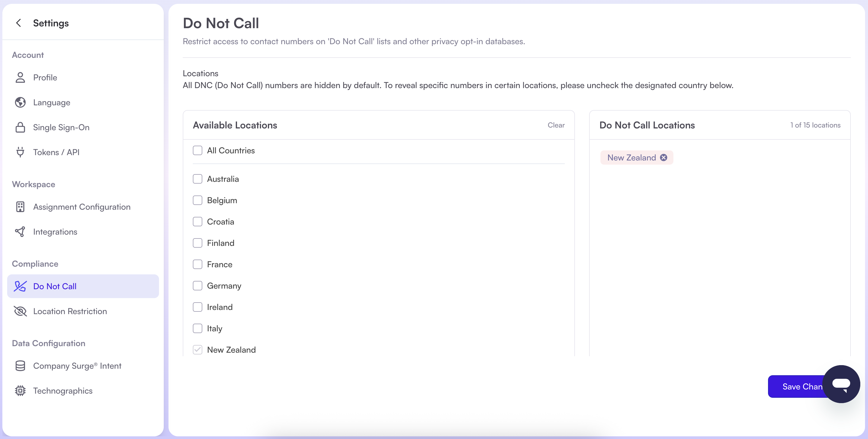This screenshot has height=439, width=868.
Task: Click the Profile person icon
Action: click(20, 77)
